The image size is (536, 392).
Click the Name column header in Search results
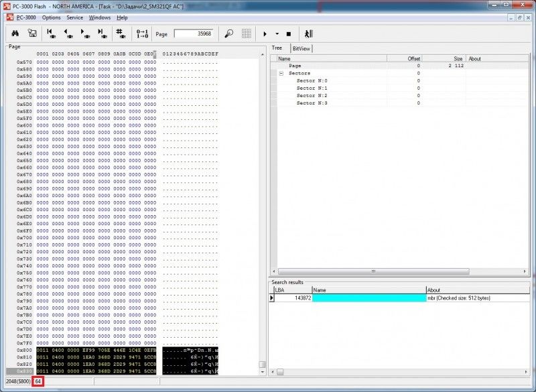[369, 290]
